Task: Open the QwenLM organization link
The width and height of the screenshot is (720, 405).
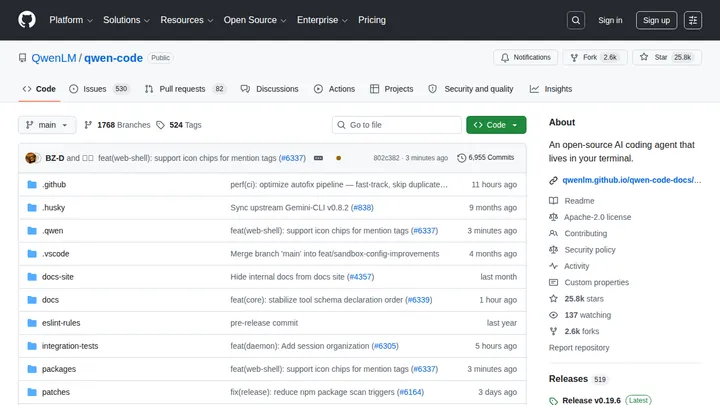Action: [x=54, y=58]
